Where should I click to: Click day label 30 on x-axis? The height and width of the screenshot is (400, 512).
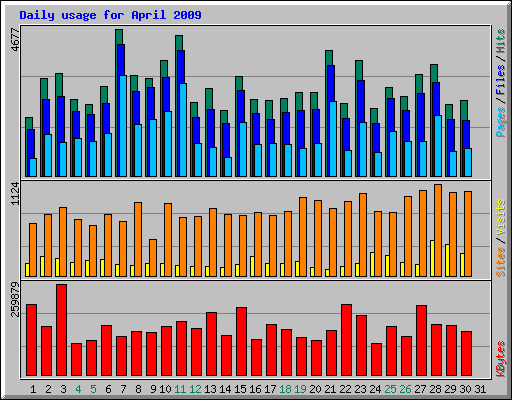465,389
